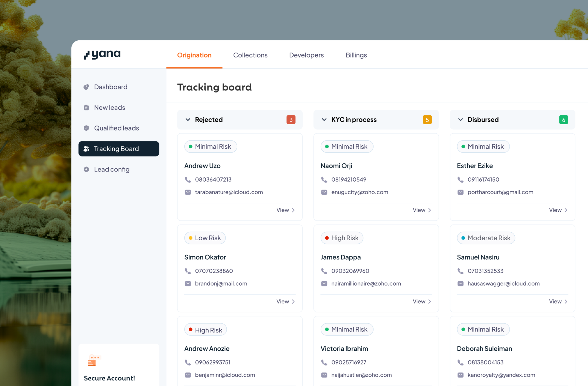Click the yana logo
The height and width of the screenshot is (386, 588).
pos(102,54)
